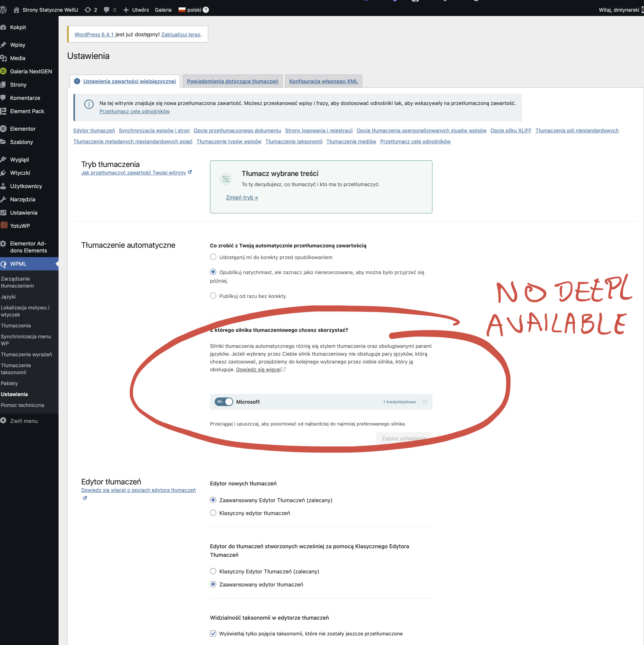Click the Polish flag language icon

tap(182, 10)
